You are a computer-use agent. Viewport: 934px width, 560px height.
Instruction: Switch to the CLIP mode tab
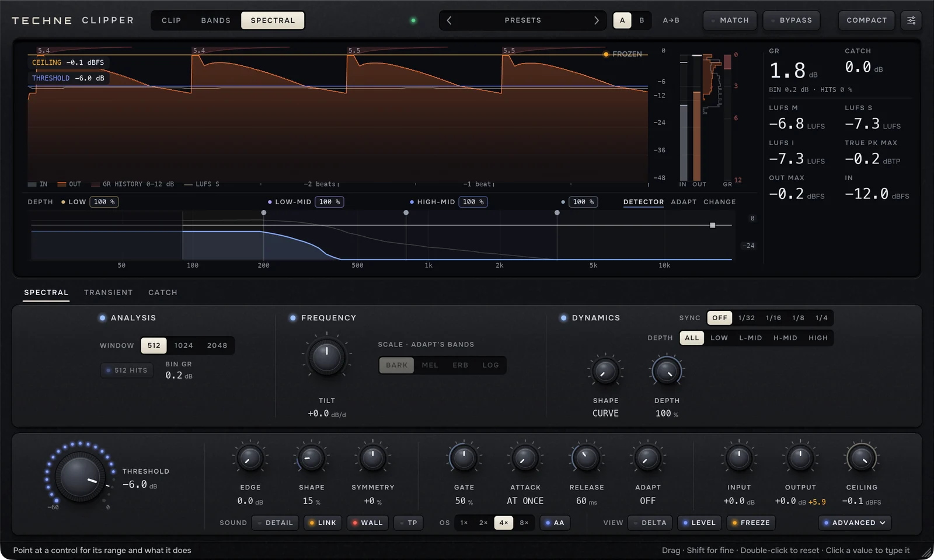171,20
